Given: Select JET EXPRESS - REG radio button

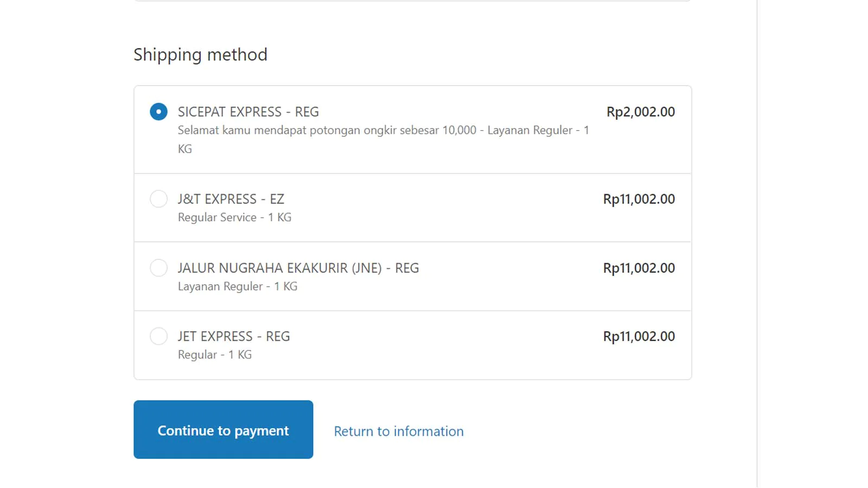Looking at the screenshot, I should point(158,336).
